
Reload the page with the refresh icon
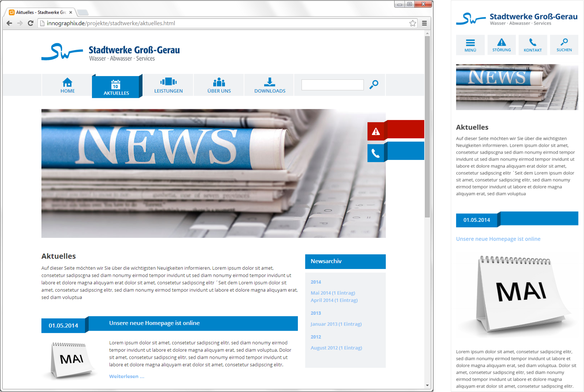tap(31, 23)
